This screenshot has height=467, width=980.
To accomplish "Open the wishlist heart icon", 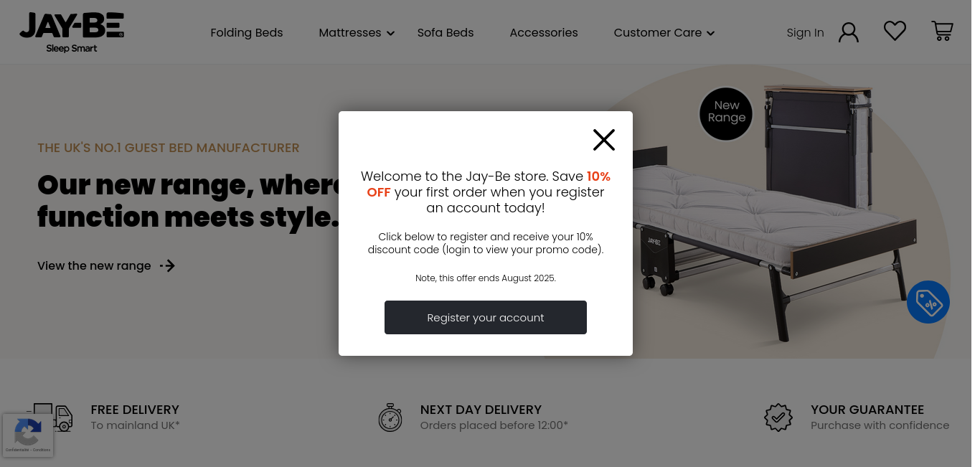I will (x=895, y=31).
